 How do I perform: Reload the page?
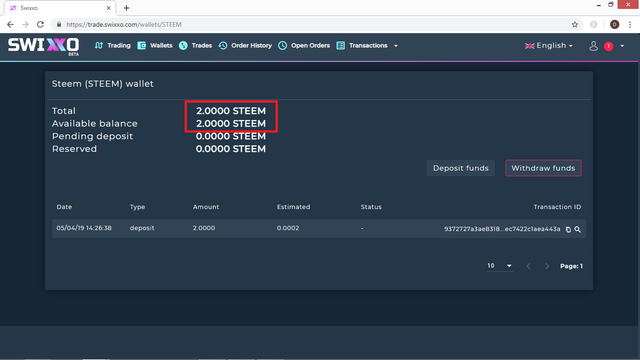tap(40, 24)
